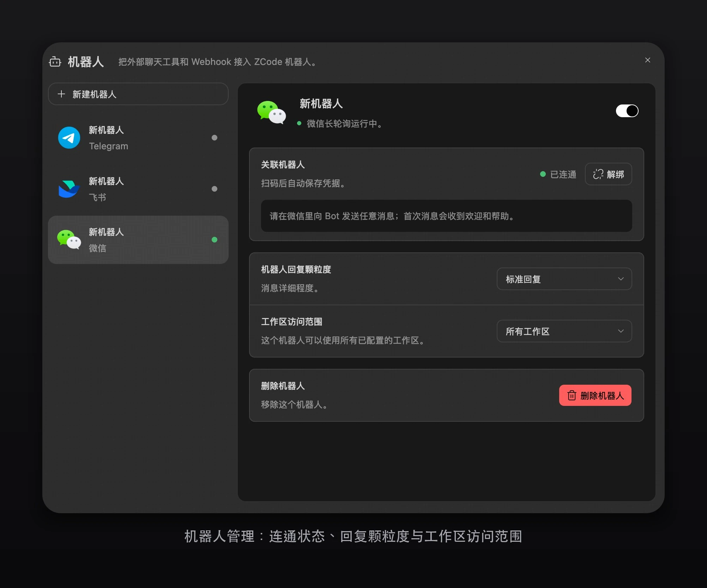
Task: Click green dot beside 微信长轮询运行中
Action: pyautogui.click(x=299, y=123)
